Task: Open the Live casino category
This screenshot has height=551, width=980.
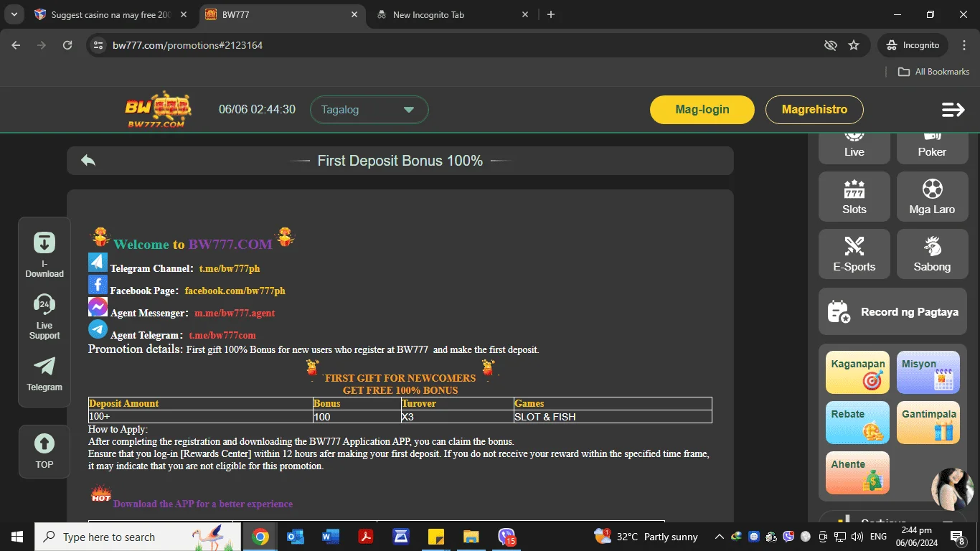Action: [854, 148]
